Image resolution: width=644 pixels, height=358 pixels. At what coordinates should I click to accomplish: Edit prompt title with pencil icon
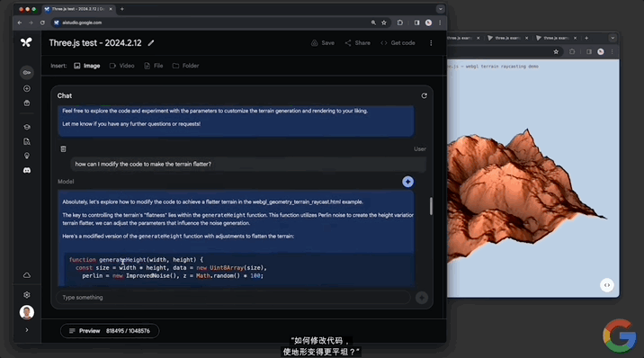click(x=151, y=43)
